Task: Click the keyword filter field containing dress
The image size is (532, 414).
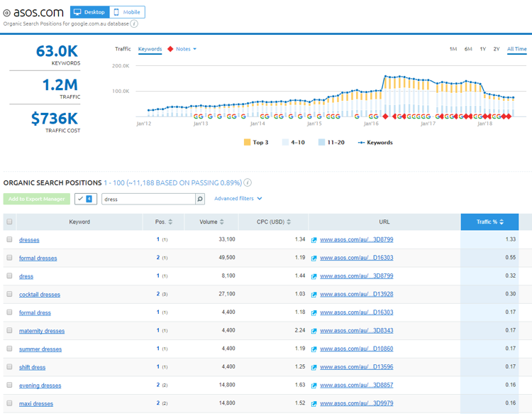Action: [x=149, y=199]
